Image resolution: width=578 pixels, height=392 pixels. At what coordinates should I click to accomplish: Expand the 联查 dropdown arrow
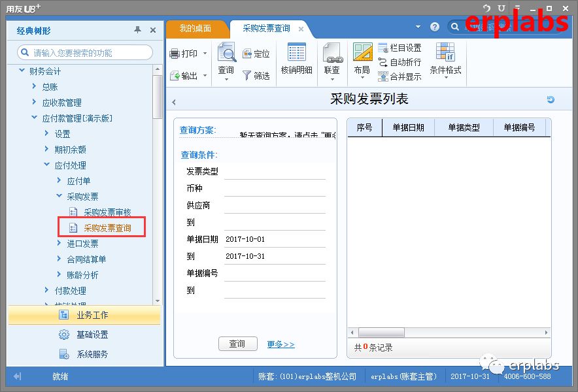(332, 80)
